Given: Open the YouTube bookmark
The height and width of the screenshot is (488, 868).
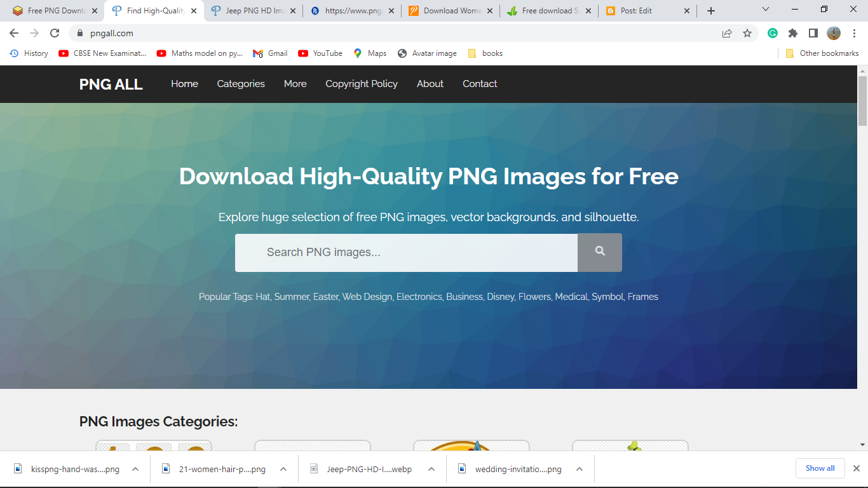Looking at the screenshot, I should pos(320,53).
